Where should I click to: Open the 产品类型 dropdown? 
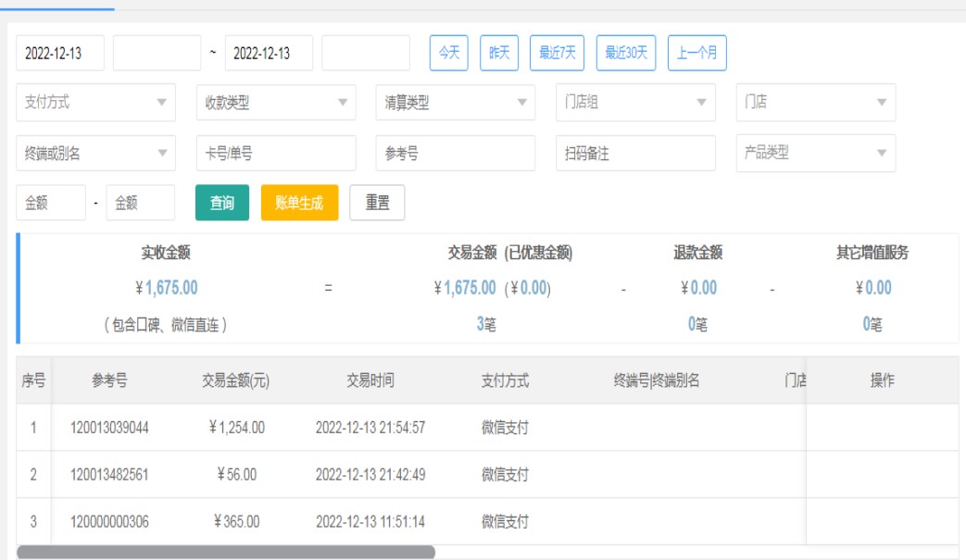pos(815,154)
